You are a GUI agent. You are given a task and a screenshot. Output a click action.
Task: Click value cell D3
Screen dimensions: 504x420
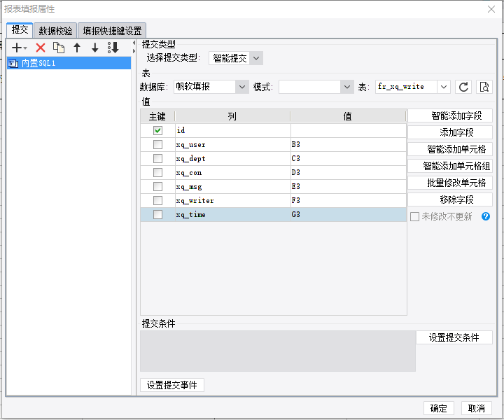point(349,173)
